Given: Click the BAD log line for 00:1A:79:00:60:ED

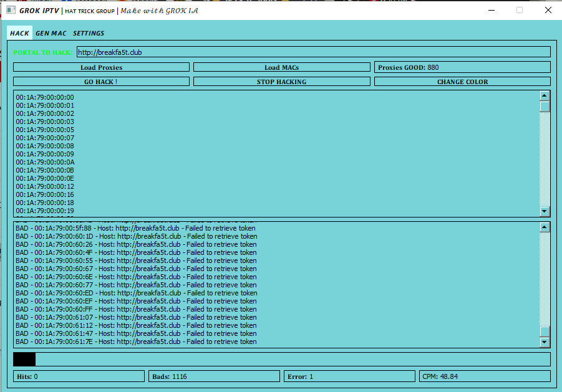Looking at the screenshot, I should [136, 293].
